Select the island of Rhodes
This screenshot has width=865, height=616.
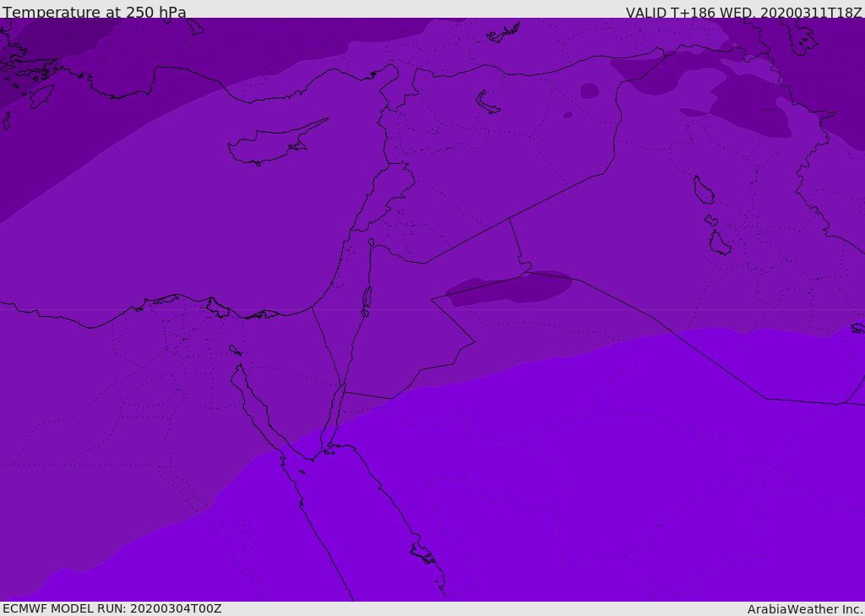pos(41,95)
